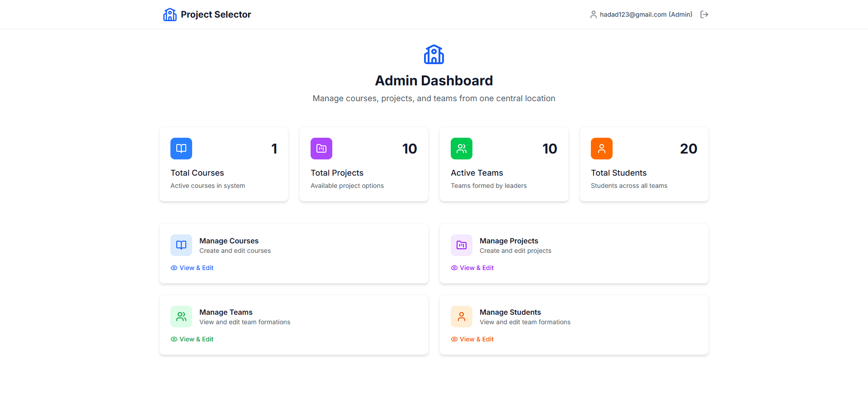This screenshot has width=868, height=415.
Task: Click the logout arrow icon in the header
Action: [704, 14]
